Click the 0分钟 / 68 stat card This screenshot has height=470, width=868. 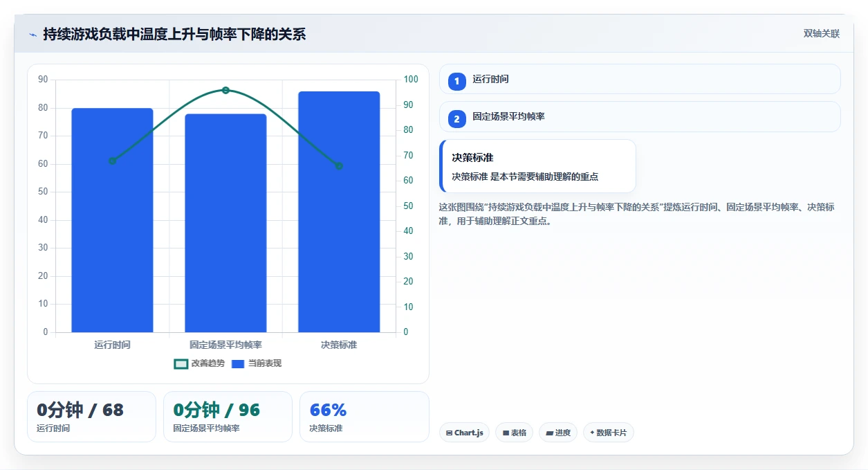tap(91, 417)
